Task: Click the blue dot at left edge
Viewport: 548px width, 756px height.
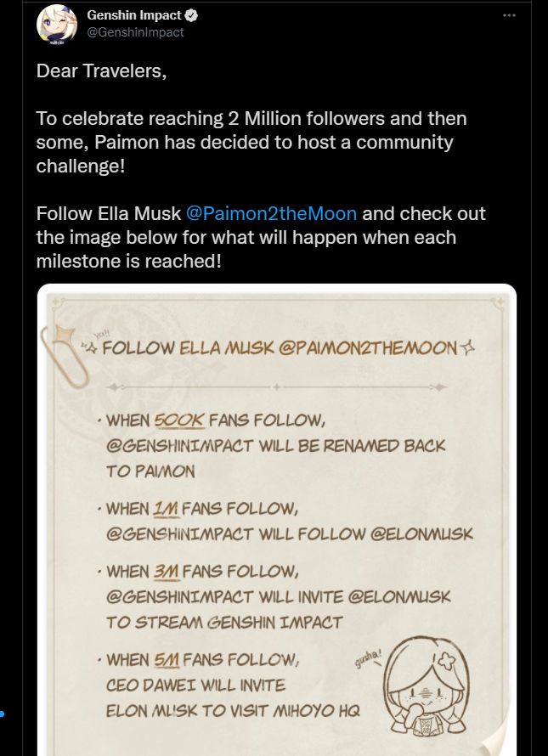Action: pyautogui.click(x=2, y=714)
